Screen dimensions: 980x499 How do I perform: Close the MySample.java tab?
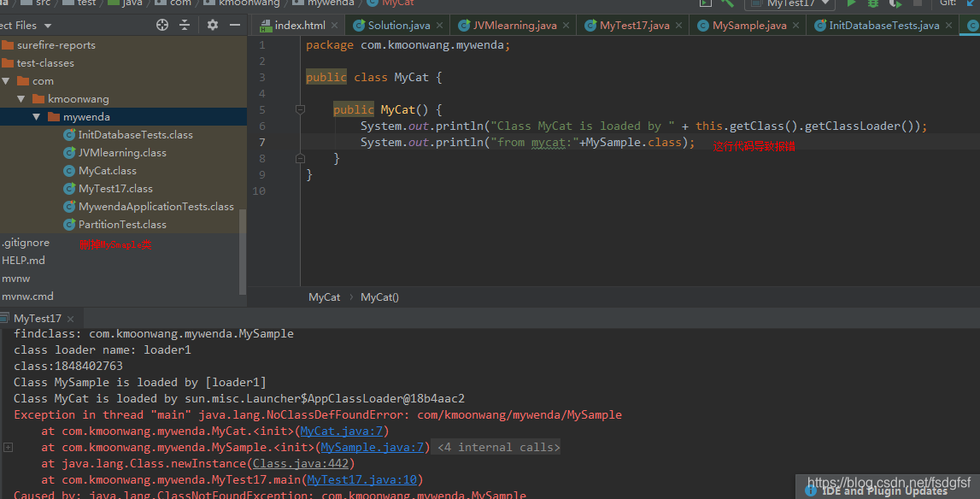795,26
